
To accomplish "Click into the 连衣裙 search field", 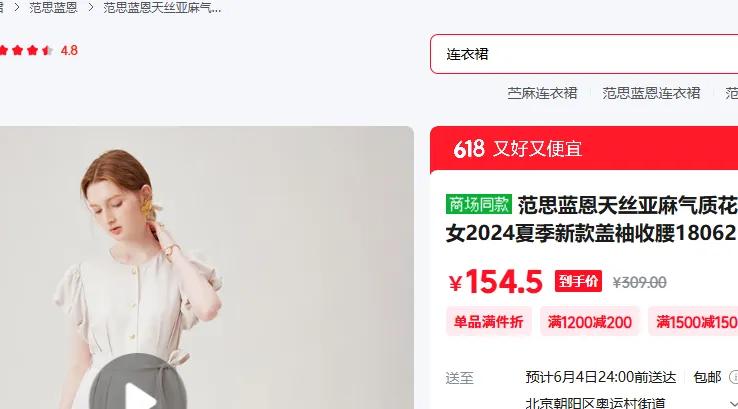I will tap(584, 54).
